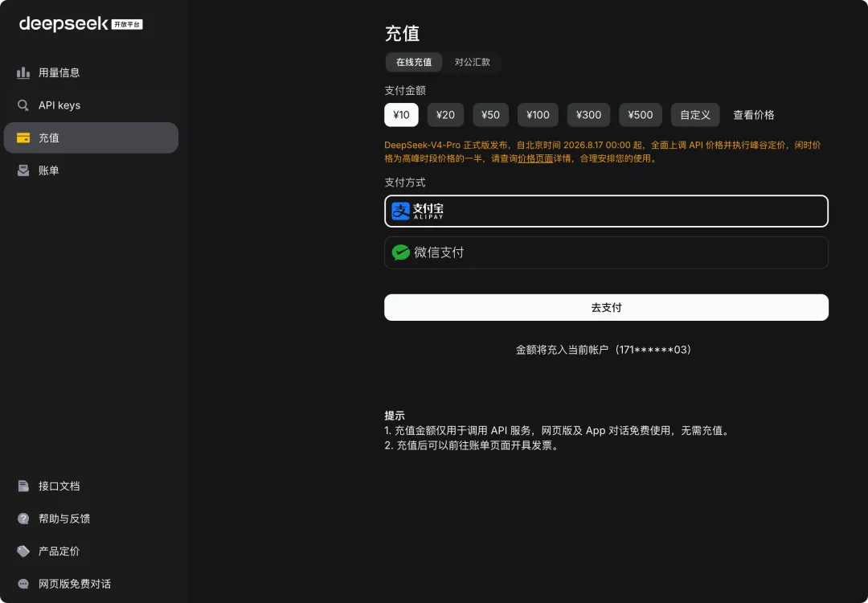868x603 pixels.
Task: Click the 产品定价 tag icon
Action: [23, 552]
